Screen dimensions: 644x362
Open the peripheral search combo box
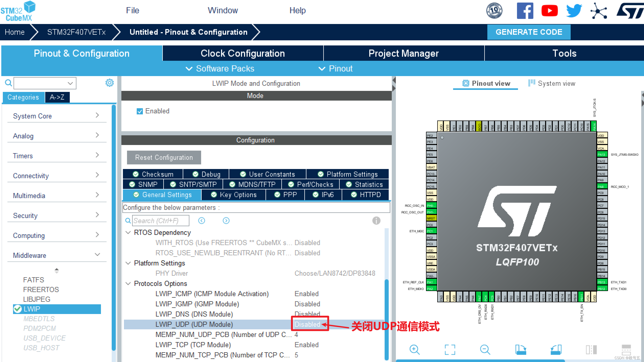(x=45, y=83)
